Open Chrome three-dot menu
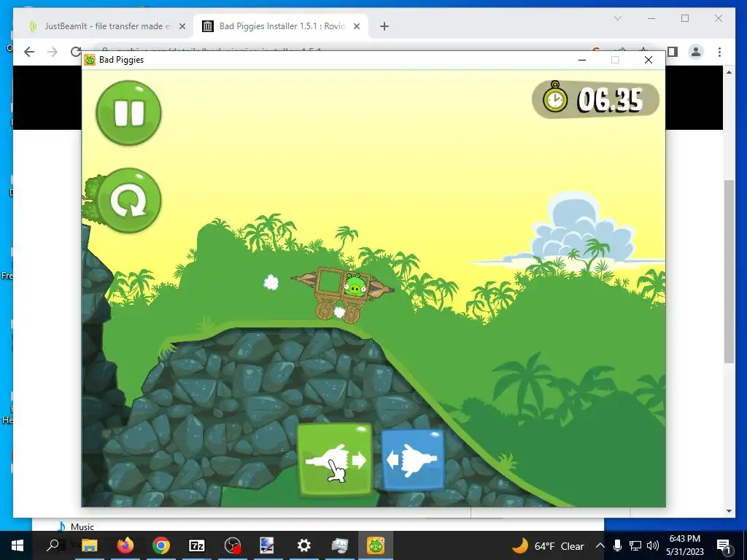This screenshot has height=560, width=747. pyautogui.click(x=719, y=52)
